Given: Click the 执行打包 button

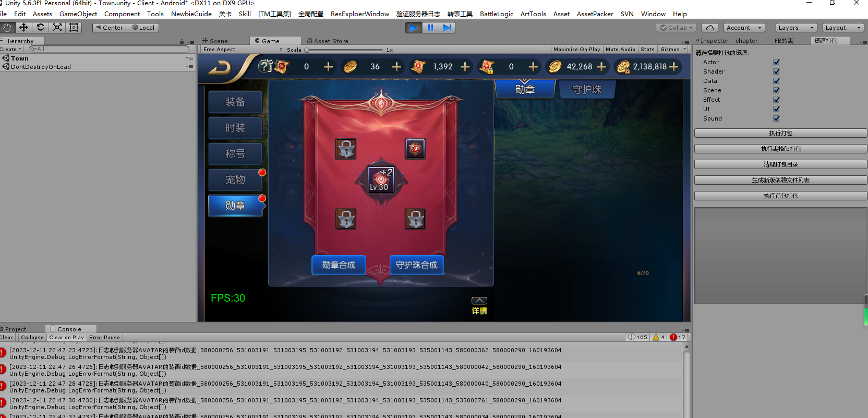Looking at the screenshot, I should tap(780, 133).
